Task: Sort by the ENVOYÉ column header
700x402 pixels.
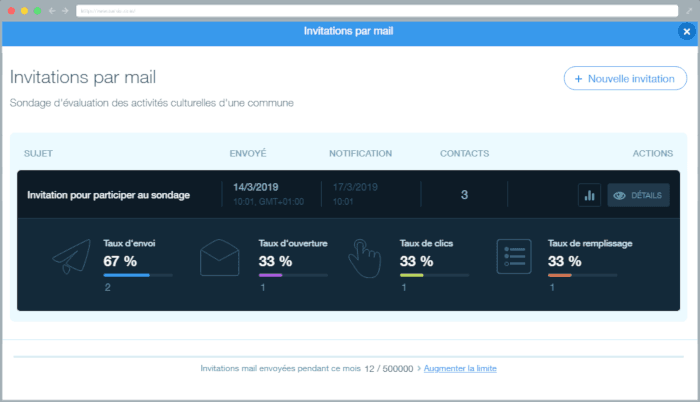Action: [x=248, y=154]
